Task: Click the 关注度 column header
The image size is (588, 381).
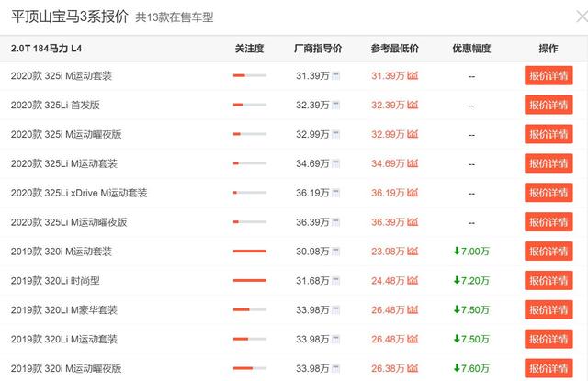Action: coord(249,49)
